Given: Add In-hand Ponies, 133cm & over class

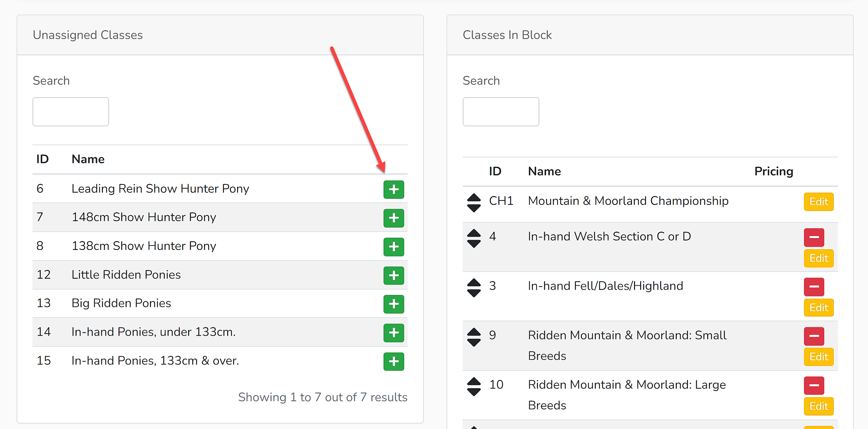Looking at the screenshot, I should [x=394, y=362].
